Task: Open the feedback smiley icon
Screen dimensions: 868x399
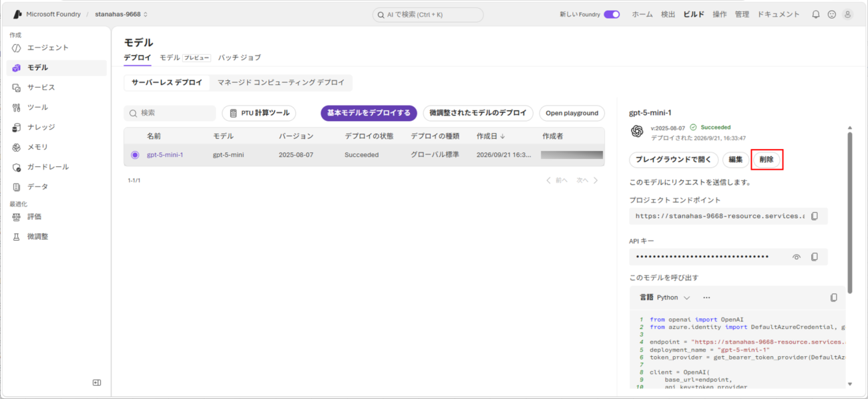Action: point(831,14)
